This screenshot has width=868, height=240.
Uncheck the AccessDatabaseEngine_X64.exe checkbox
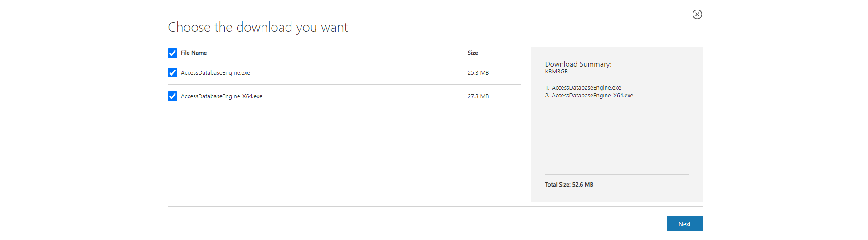pos(172,96)
